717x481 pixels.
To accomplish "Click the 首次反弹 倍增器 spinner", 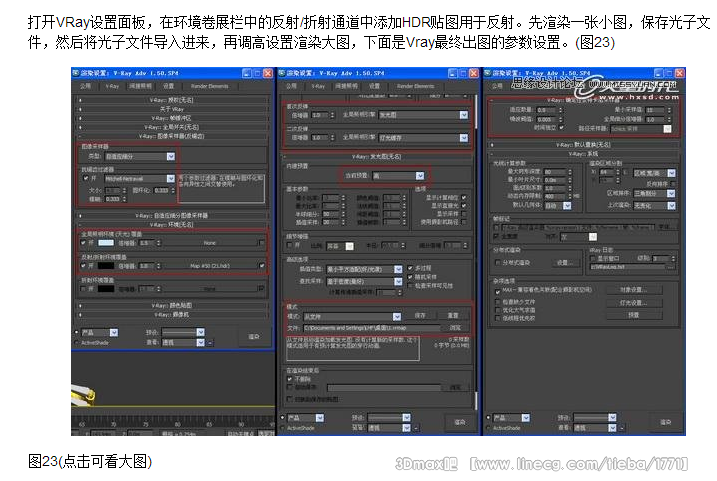I will pos(332,115).
